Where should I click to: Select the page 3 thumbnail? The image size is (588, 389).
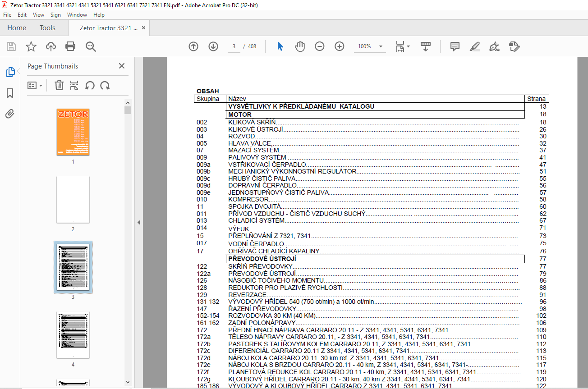(73, 267)
